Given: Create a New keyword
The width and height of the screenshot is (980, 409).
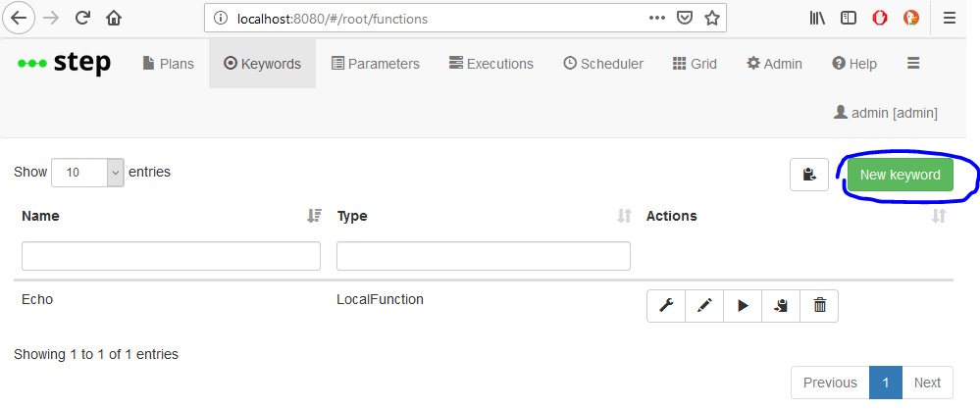Looking at the screenshot, I should pyautogui.click(x=900, y=175).
